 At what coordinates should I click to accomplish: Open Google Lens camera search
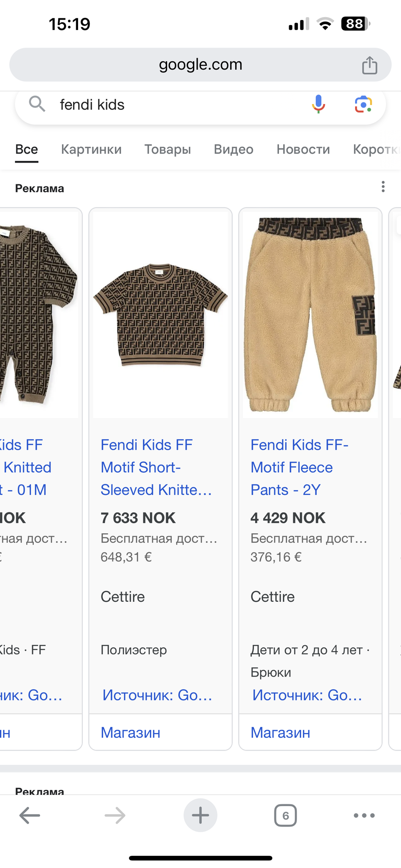point(363,104)
